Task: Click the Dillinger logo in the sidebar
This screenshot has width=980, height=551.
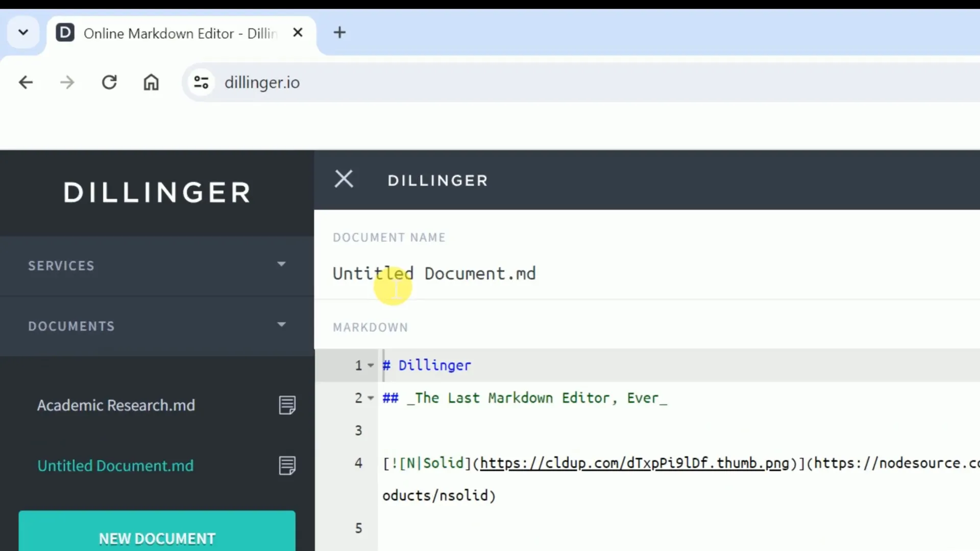Action: pos(157,193)
